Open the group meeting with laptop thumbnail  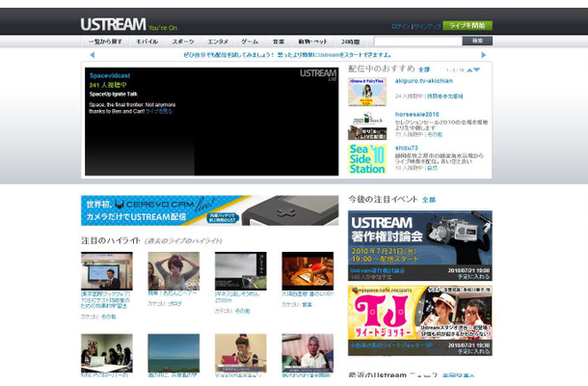[x=107, y=353]
